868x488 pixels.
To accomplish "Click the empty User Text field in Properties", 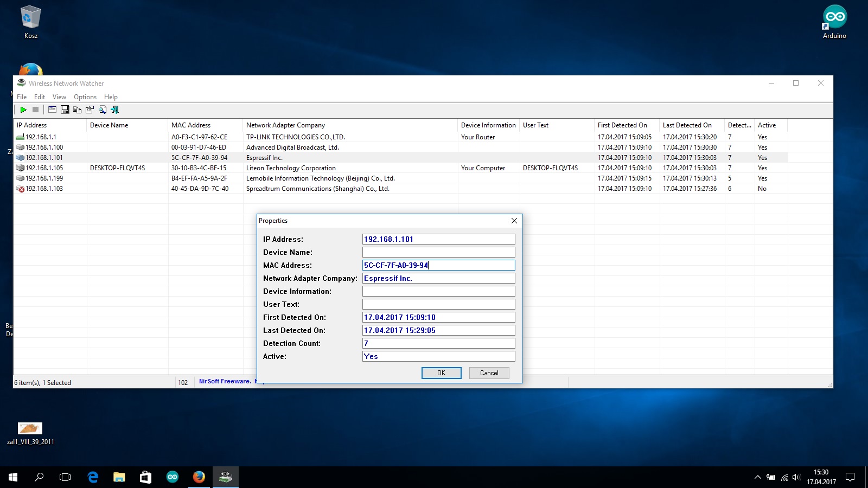I will point(438,304).
